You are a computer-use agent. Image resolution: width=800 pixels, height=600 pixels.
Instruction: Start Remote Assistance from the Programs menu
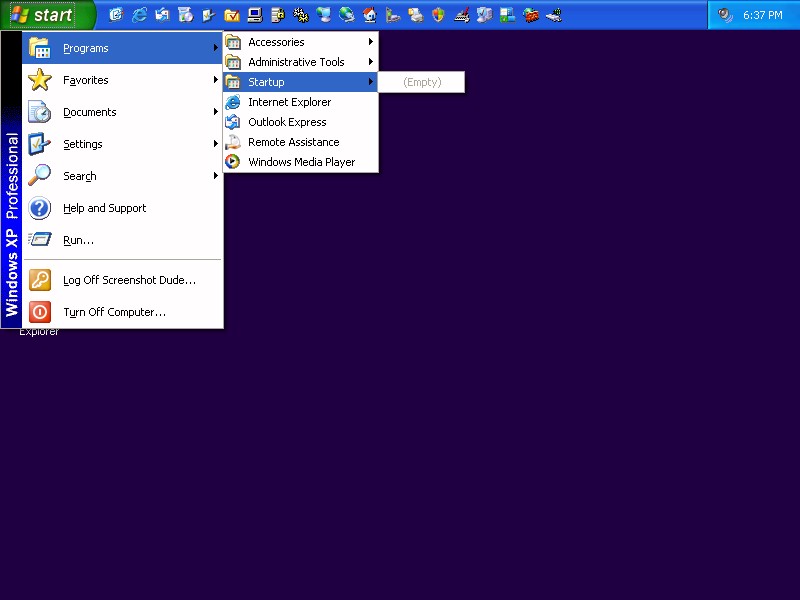tap(293, 142)
